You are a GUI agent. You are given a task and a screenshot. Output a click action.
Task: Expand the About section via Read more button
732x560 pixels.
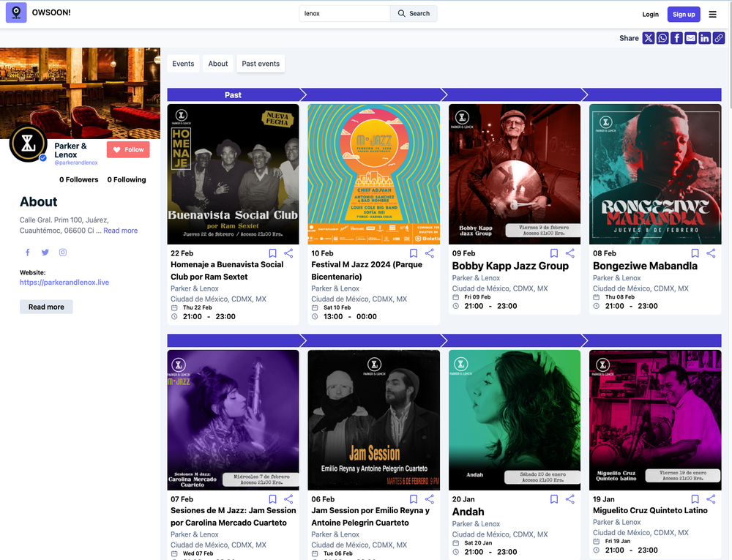click(46, 307)
